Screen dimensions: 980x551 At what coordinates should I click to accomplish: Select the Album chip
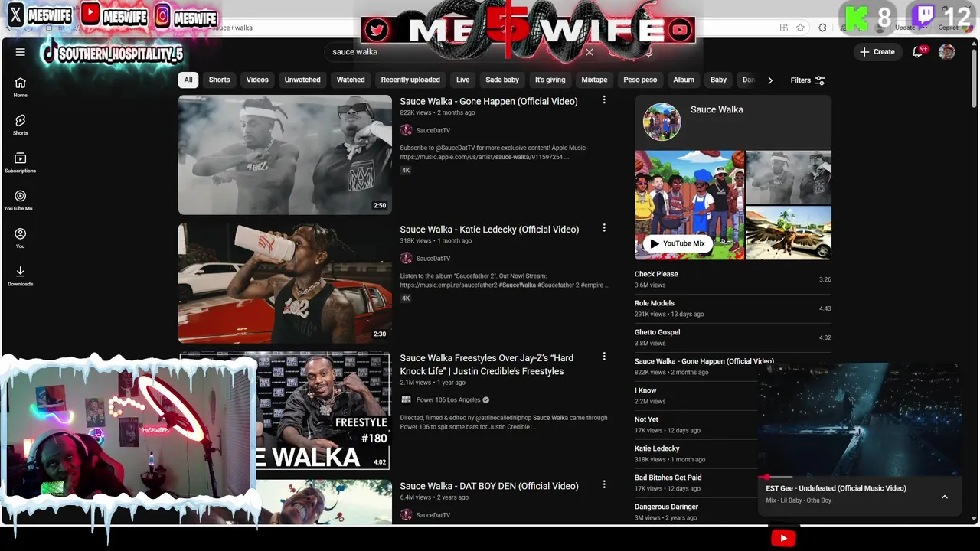coord(684,80)
